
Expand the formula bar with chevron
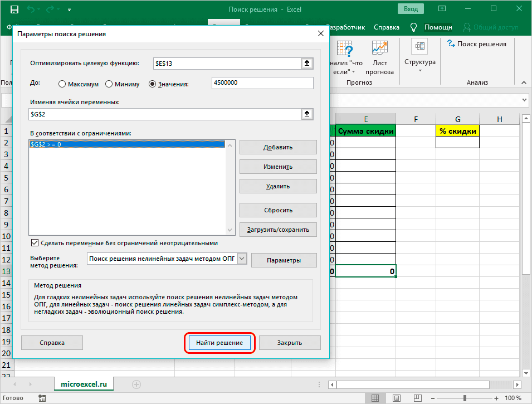(x=524, y=100)
